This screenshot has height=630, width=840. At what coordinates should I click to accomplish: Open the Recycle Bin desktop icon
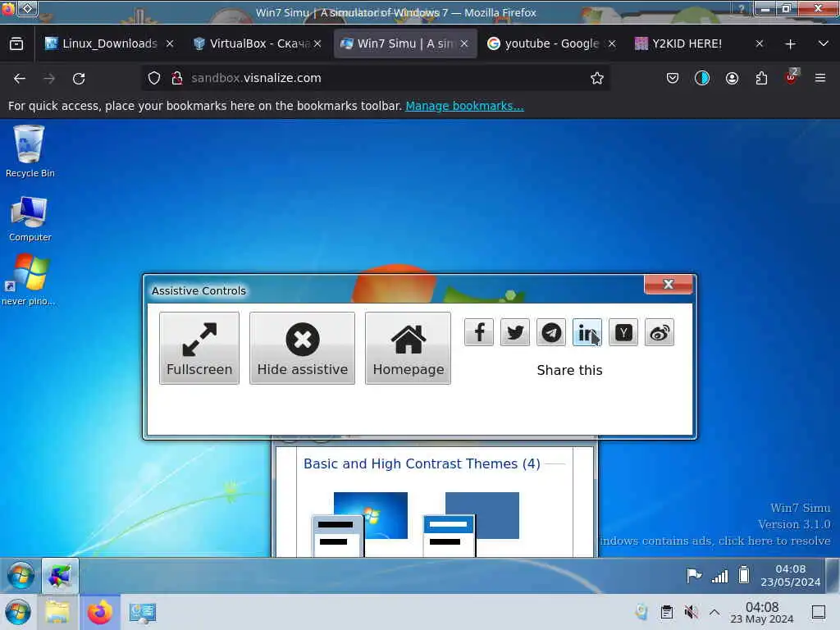click(x=30, y=151)
